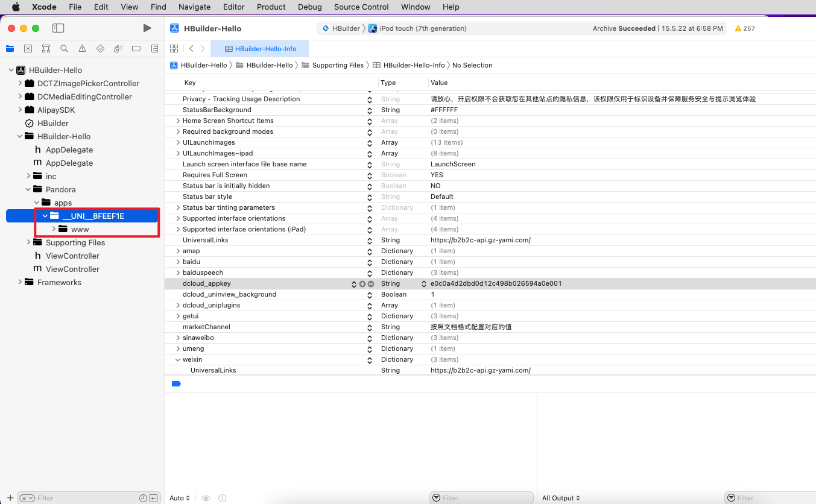Image resolution: width=816 pixels, height=504 pixels.
Task: Expand the Frameworks group
Action: [x=20, y=282]
